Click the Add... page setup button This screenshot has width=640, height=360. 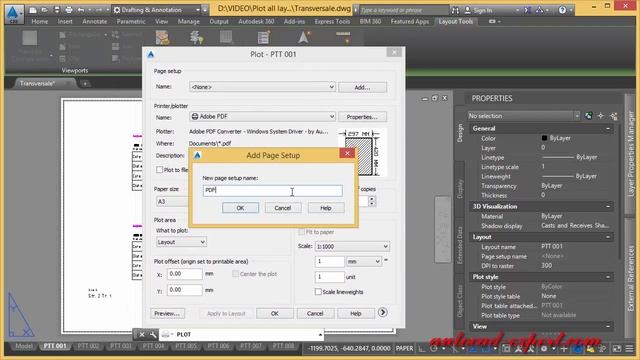click(362, 87)
